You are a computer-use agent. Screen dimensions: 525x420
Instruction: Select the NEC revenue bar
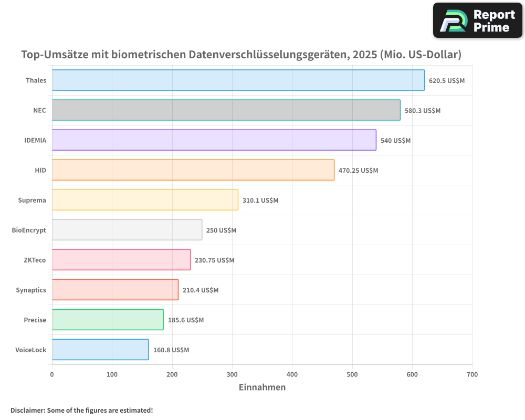(226, 110)
